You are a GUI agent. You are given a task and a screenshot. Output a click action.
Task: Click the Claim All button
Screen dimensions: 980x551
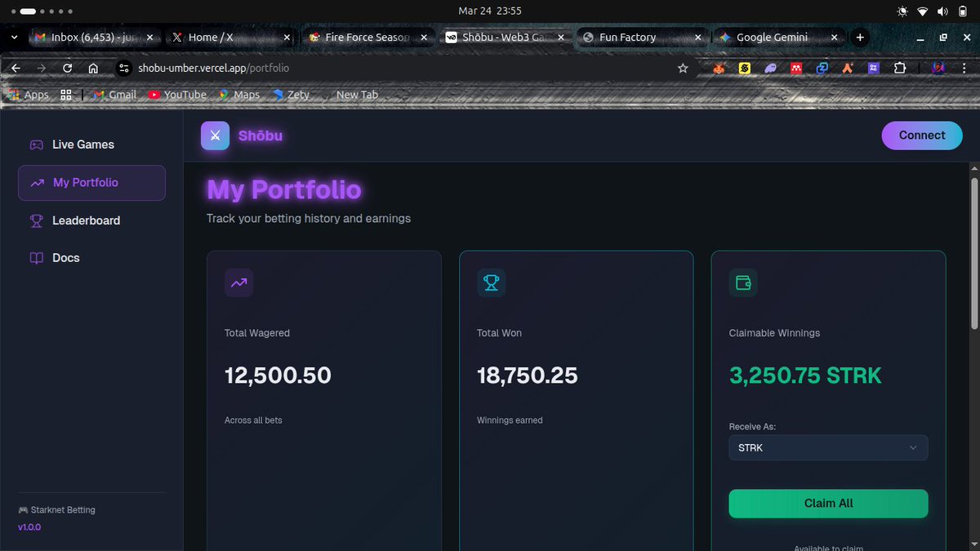pyautogui.click(x=828, y=504)
